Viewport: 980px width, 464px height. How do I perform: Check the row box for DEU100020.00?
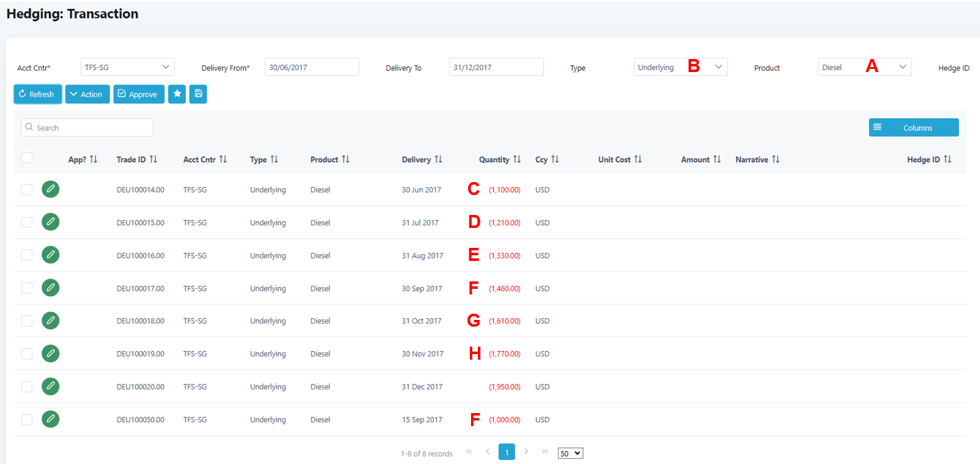27,386
